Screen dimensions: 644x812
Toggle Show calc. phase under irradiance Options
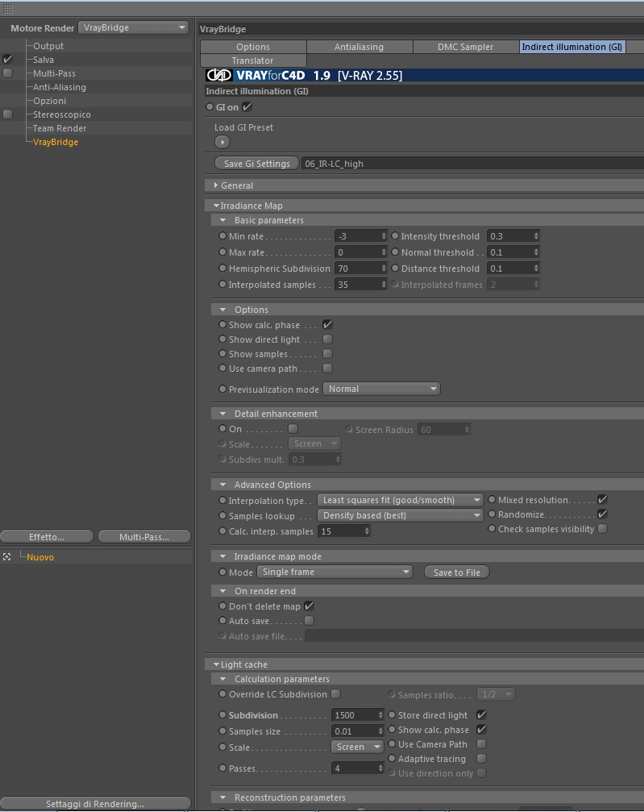pyautogui.click(x=327, y=325)
